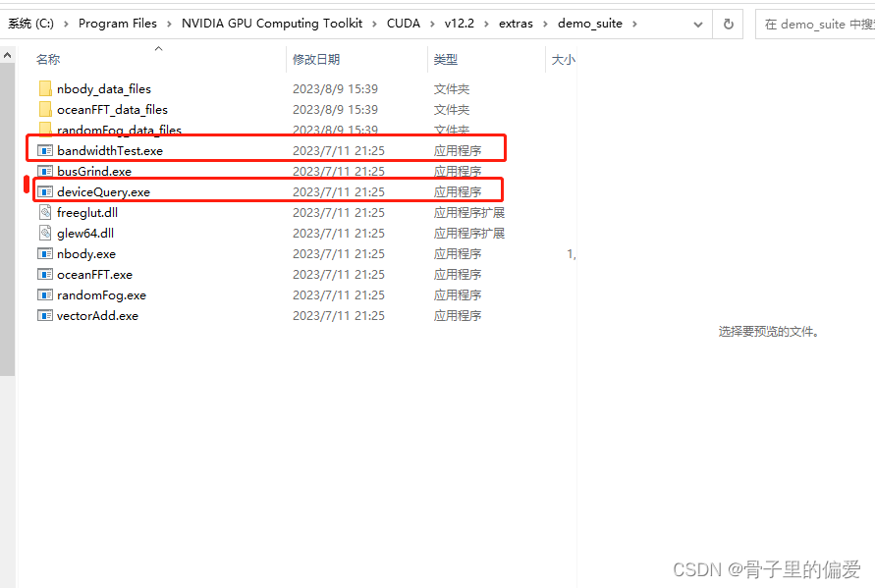Click the nbody_data_files folder icon
Viewport: 875px width, 588px height.
(46, 88)
